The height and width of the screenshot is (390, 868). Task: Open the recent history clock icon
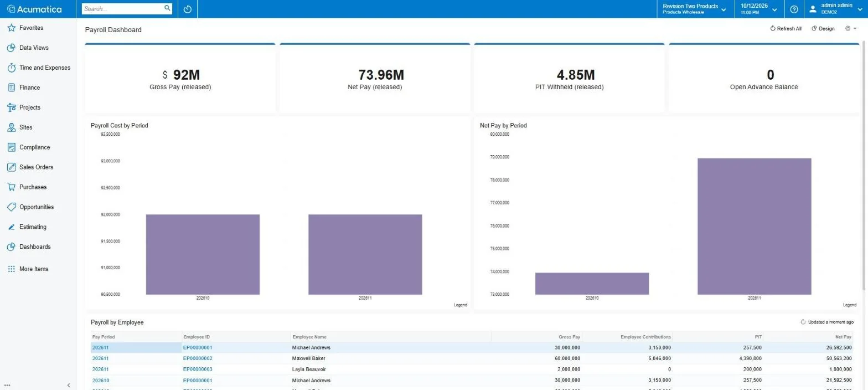tap(188, 9)
